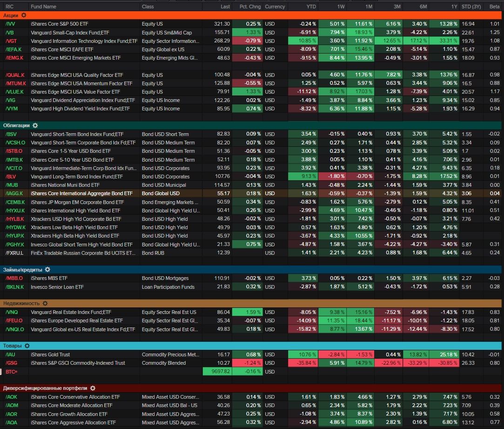Open the /GSG ticker link
This screenshot has height=429, width=504.
pos(11,363)
